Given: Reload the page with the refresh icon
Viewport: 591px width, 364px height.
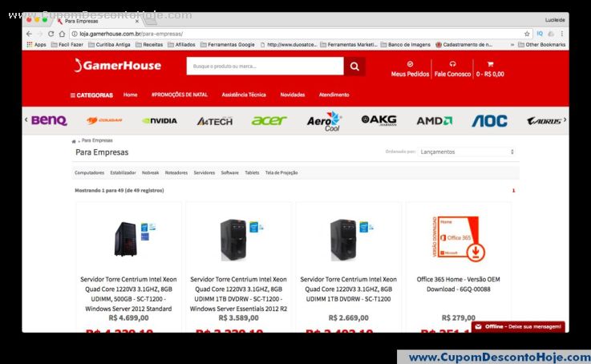Looking at the screenshot, I should [x=51, y=34].
